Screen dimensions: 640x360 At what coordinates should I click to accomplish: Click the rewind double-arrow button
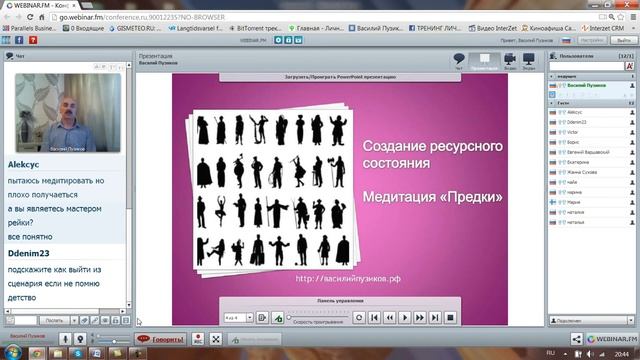[389, 318]
